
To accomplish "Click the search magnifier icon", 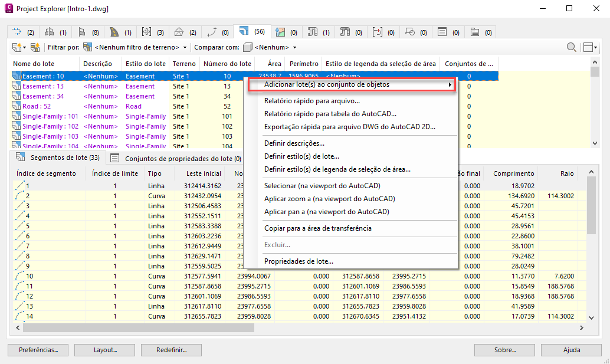I will (571, 47).
